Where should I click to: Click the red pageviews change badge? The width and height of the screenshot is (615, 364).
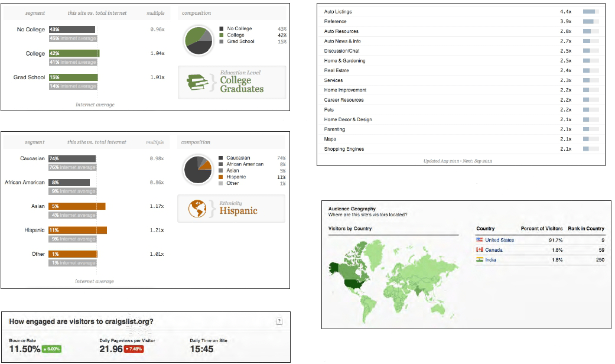(x=134, y=349)
